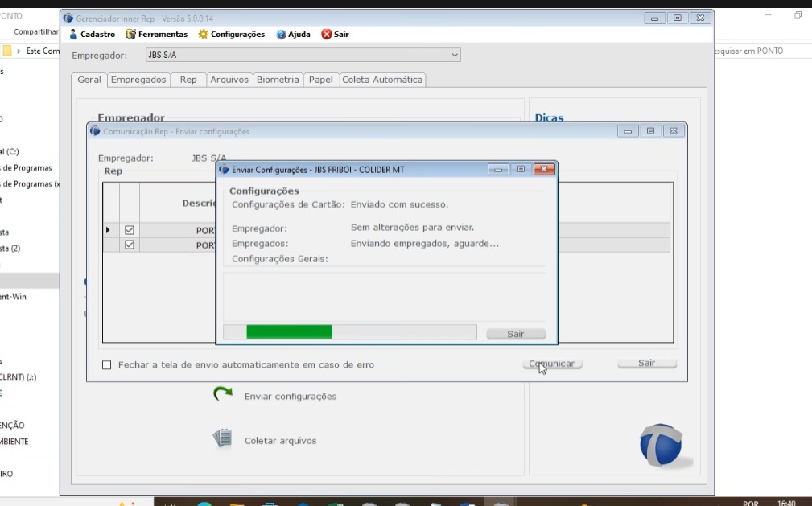Open the Biometria tab

pyautogui.click(x=278, y=80)
